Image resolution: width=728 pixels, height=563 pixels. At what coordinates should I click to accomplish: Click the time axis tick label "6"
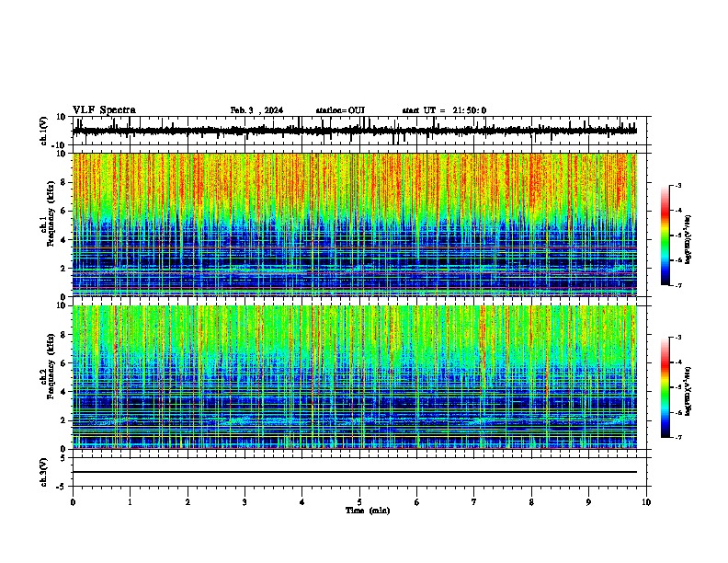pyautogui.click(x=417, y=502)
